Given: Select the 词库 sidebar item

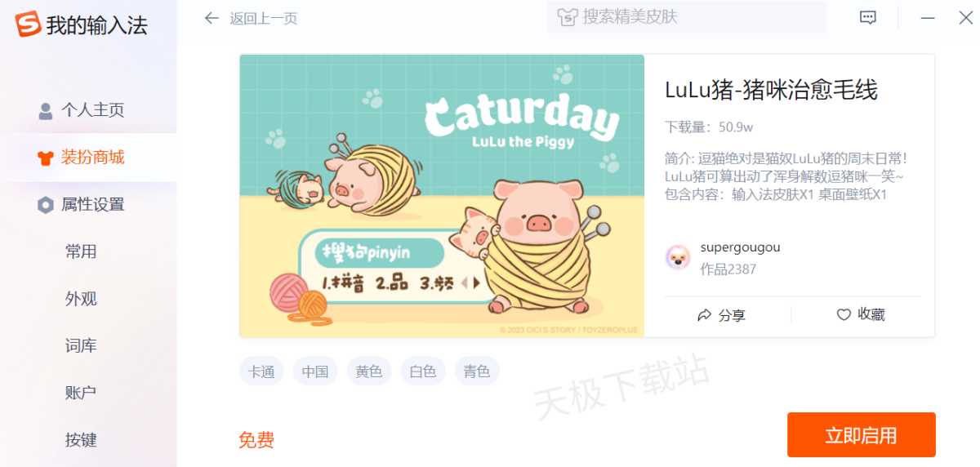Looking at the screenshot, I should (x=82, y=346).
